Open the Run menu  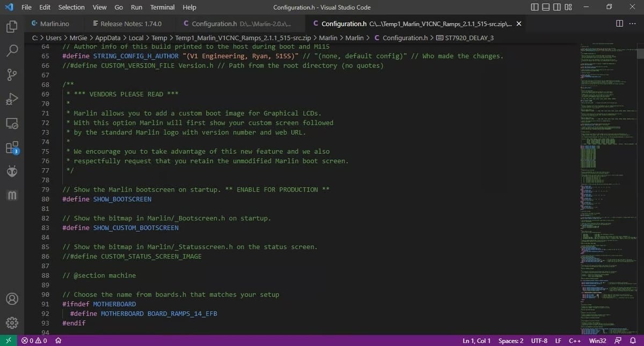pyautogui.click(x=136, y=7)
